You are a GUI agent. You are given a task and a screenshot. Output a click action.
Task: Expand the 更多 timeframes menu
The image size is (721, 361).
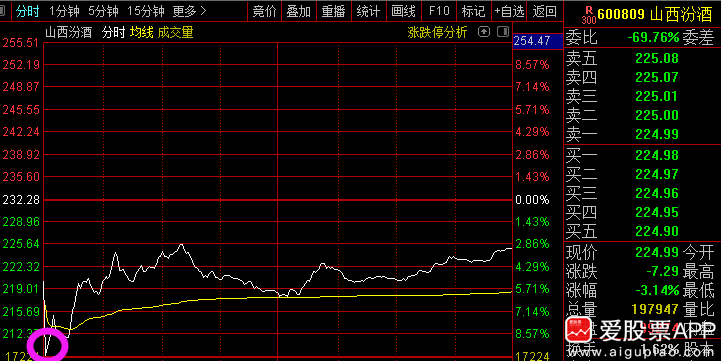coord(189,11)
